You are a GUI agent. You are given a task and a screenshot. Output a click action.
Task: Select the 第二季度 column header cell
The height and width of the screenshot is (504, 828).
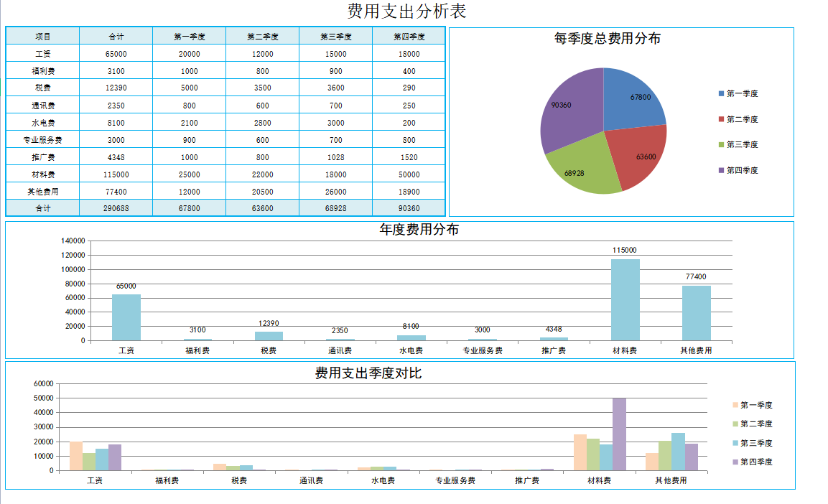(263, 35)
